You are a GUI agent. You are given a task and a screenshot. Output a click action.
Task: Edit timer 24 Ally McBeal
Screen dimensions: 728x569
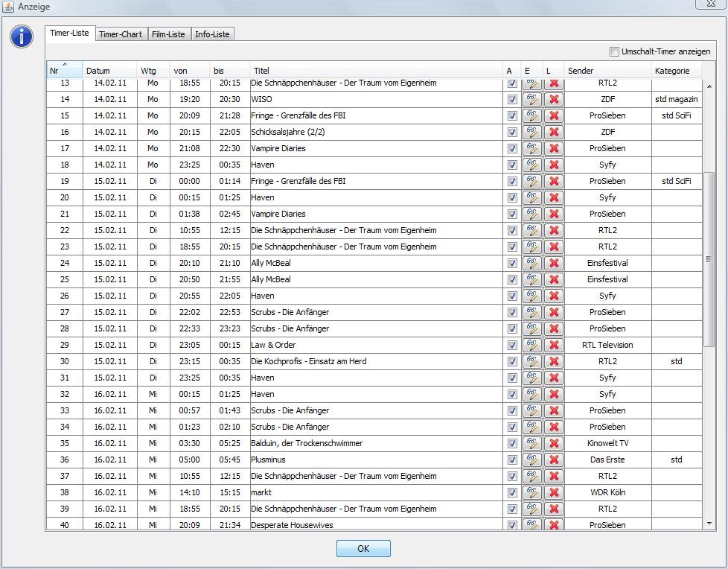[x=532, y=263]
